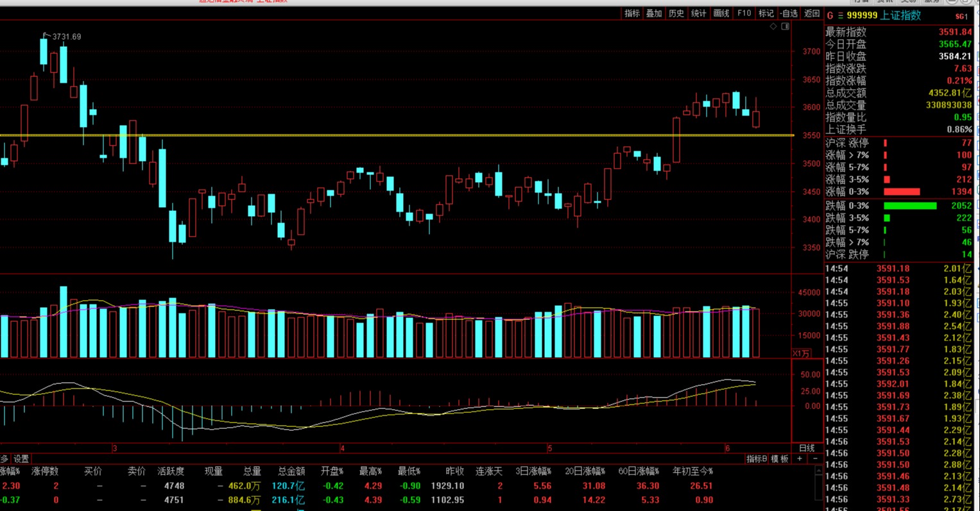Image resolution: width=980 pixels, height=511 pixels.
Task: Open the green list icon next to stock code
Action: 840,15
